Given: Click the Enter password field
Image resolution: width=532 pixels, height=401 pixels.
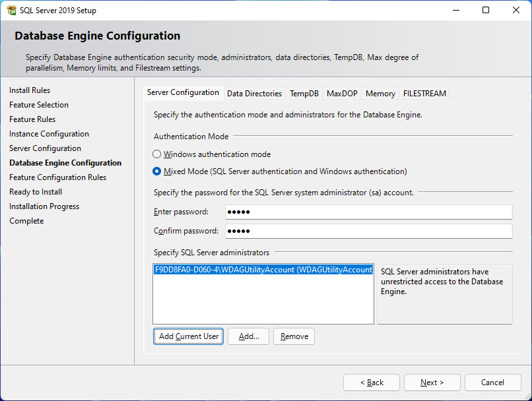Looking at the screenshot, I should pyautogui.click(x=369, y=212).
